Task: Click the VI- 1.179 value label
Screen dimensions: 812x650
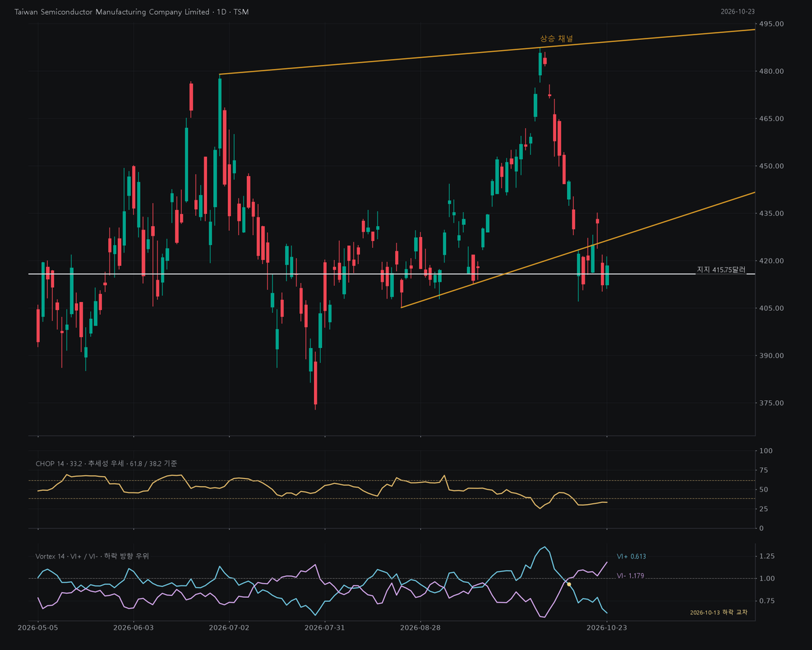Action: pyautogui.click(x=631, y=576)
